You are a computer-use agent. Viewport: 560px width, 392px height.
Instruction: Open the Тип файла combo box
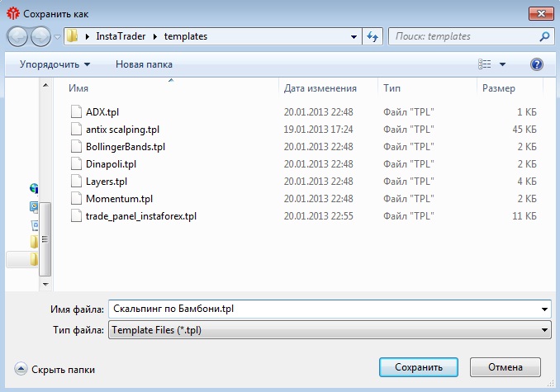pyautogui.click(x=330, y=330)
